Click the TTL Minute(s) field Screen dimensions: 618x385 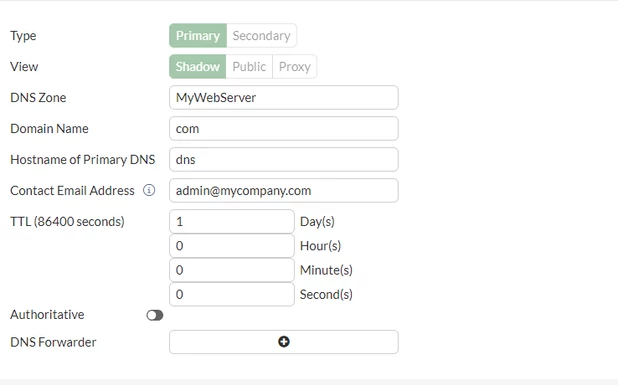pos(232,270)
